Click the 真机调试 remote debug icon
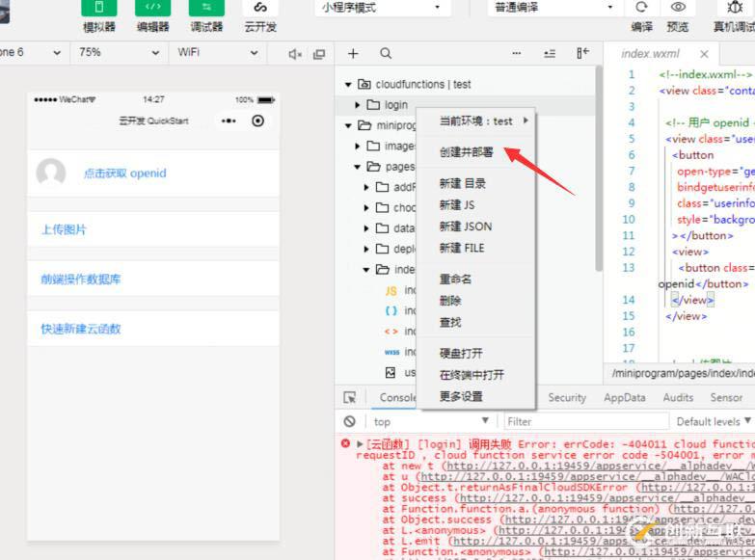This screenshot has height=560, width=755. point(735,7)
